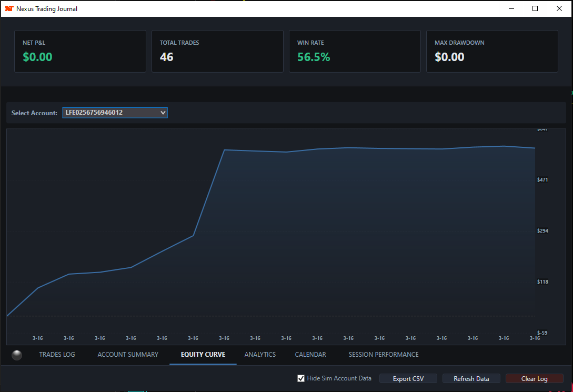Click the Export CSV button
Viewport: 573px width, 392px height.
(408, 378)
